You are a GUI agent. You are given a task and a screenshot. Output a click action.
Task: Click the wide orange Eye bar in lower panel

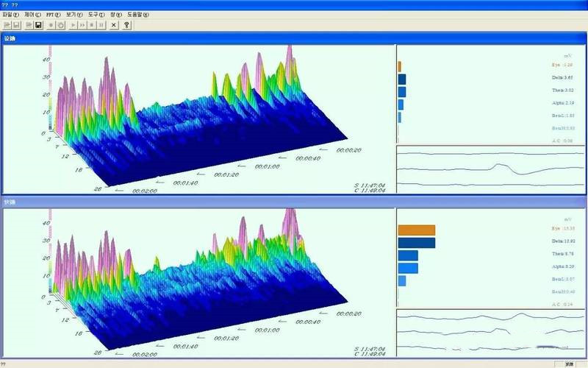[416, 230]
